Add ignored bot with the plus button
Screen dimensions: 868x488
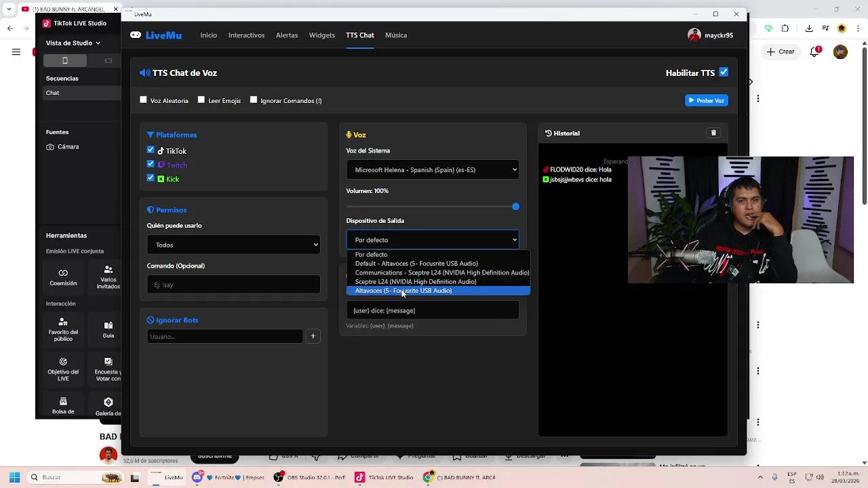(x=313, y=336)
